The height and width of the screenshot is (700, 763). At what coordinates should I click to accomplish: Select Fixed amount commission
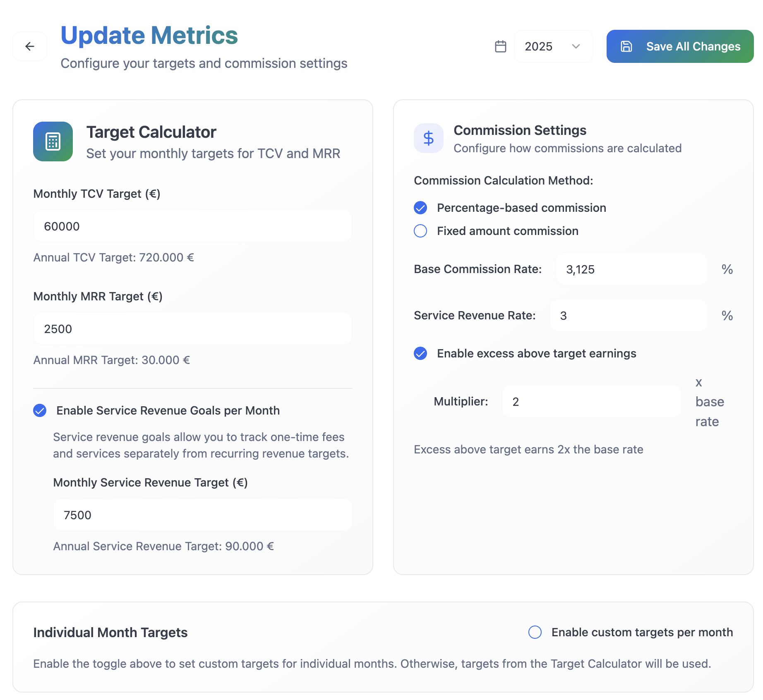point(420,231)
